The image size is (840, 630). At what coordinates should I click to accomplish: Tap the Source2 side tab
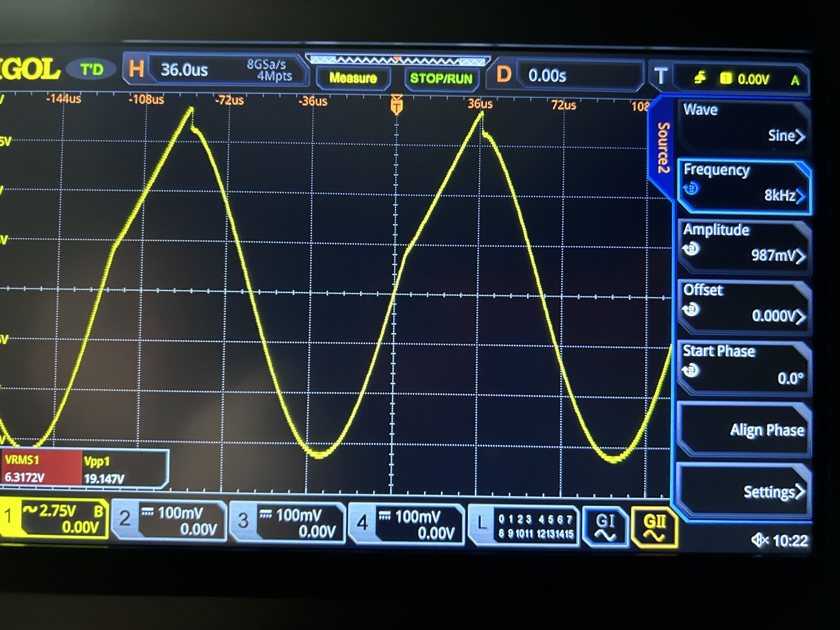coord(662,148)
